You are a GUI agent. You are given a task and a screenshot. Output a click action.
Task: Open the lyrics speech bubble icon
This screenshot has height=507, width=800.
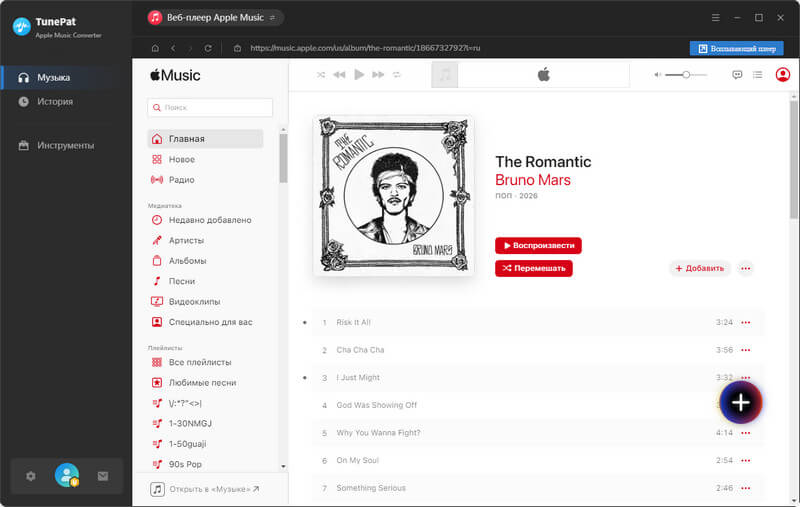tap(737, 75)
